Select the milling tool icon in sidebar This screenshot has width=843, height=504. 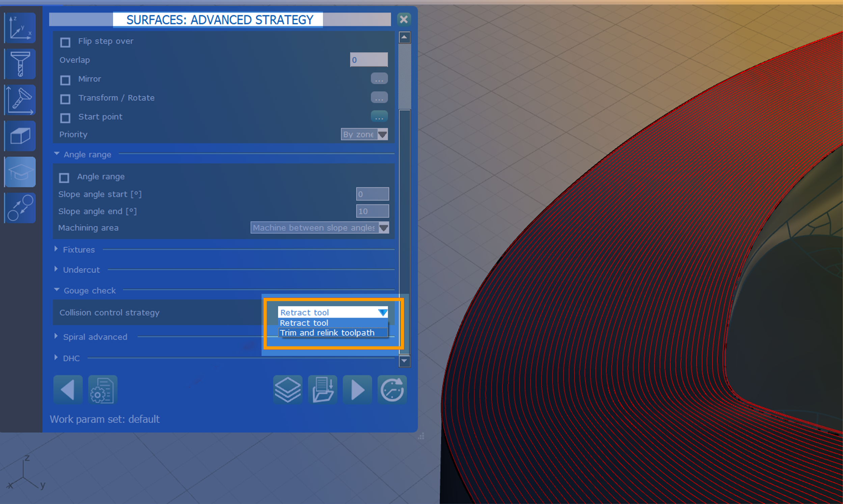pyautogui.click(x=20, y=64)
